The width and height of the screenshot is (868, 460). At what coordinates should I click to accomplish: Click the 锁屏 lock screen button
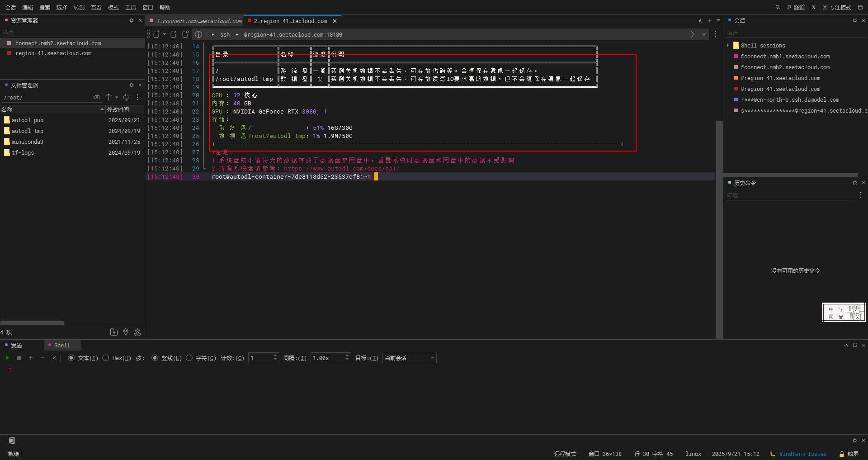pyautogui.click(x=849, y=454)
